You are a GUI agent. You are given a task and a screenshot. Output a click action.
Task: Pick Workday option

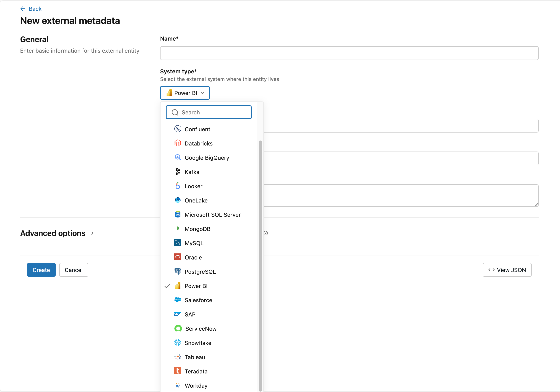[x=208, y=386]
